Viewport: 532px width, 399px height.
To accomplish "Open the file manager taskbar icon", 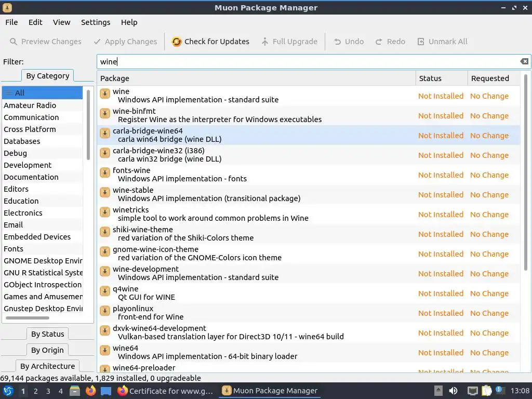I will (75, 391).
